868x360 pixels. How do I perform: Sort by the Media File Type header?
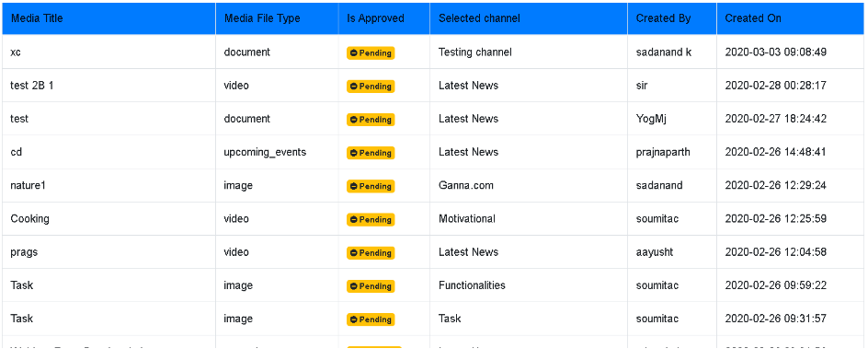click(277, 18)
